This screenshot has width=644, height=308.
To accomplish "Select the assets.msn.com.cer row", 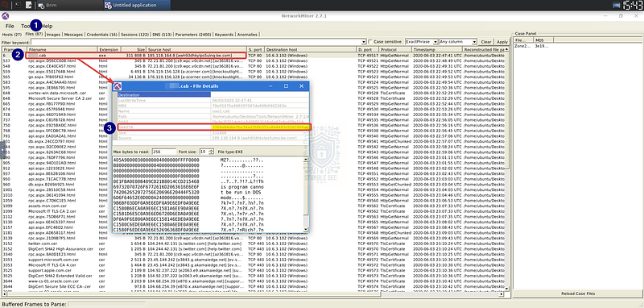I will (254, 206).
